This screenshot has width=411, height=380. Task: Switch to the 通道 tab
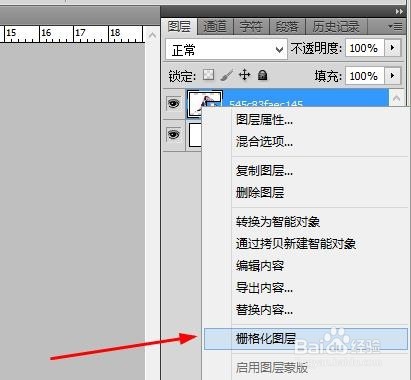click(215, 26)
